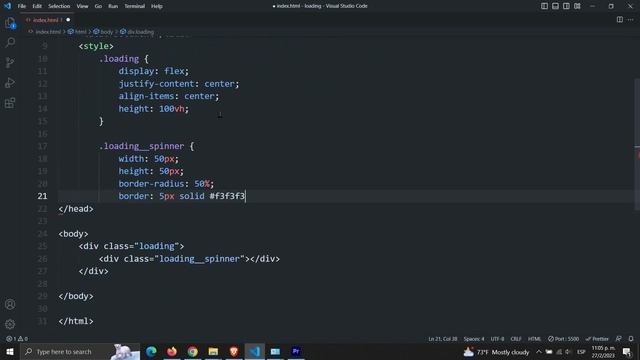640x360 pixels.
Task: Click the VS Code logo icon
Action: 7,6
